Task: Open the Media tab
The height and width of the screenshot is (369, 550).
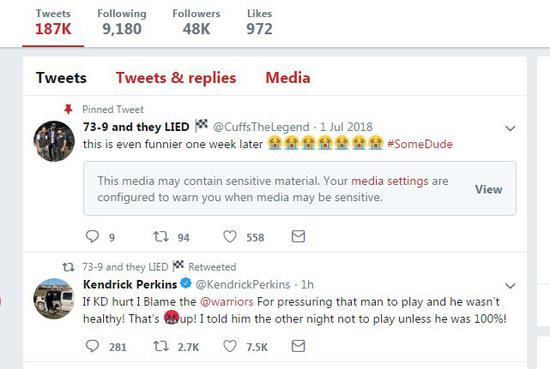Action: pos(288,78)
